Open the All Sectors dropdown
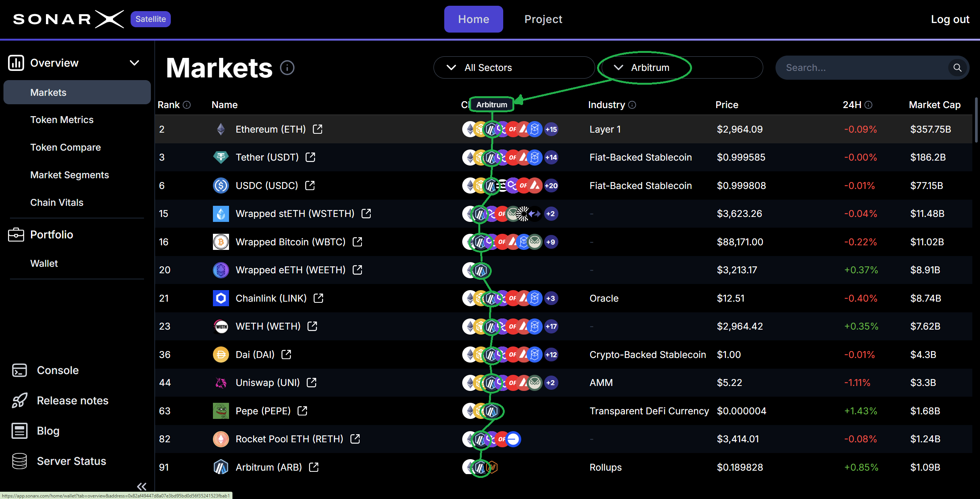The height and width of the screenshot is (499, 980). click(x=514, y=67)
